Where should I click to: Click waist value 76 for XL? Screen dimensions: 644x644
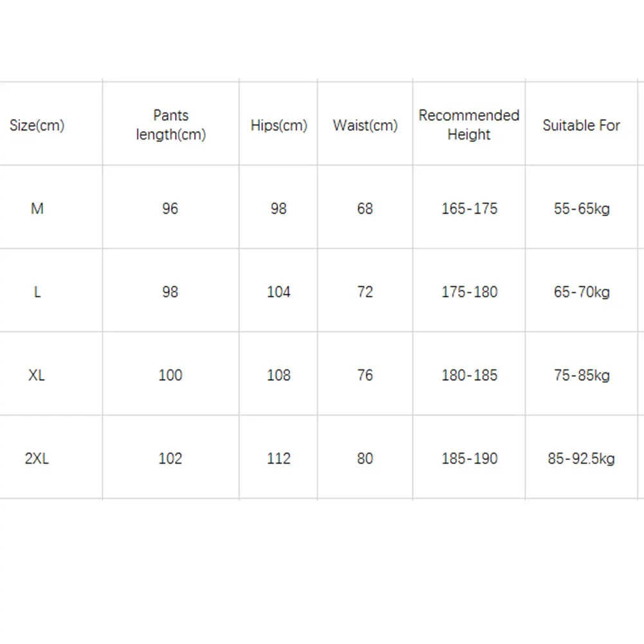tap(365, 375)
